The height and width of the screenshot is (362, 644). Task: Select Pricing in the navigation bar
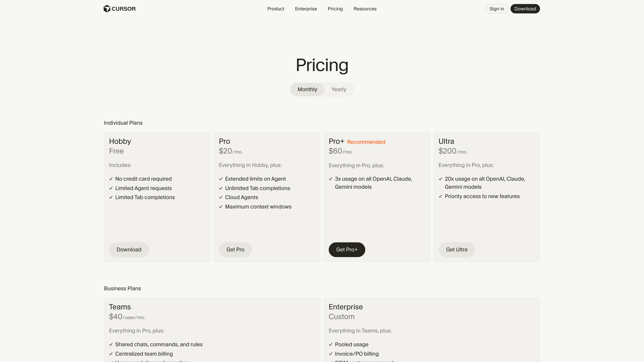coord(335,9)
